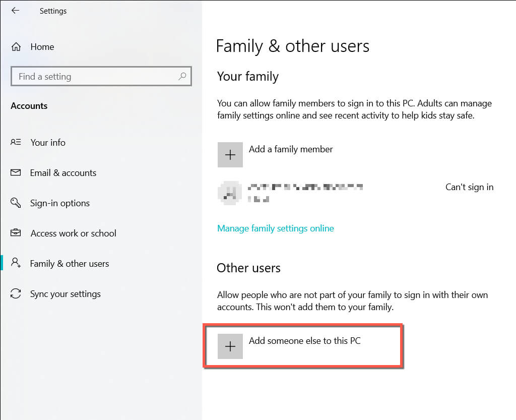The width and height of the screenshot is (516, 420).
Task: Click the back arrow in Settings
Action: (x=15, y=11)
